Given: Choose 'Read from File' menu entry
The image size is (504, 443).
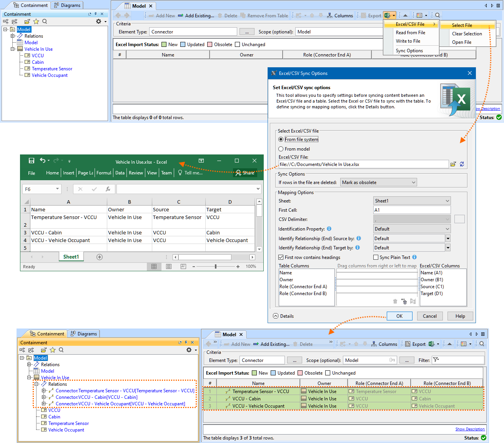Looking at the screenshot, I should coord(410,33).
